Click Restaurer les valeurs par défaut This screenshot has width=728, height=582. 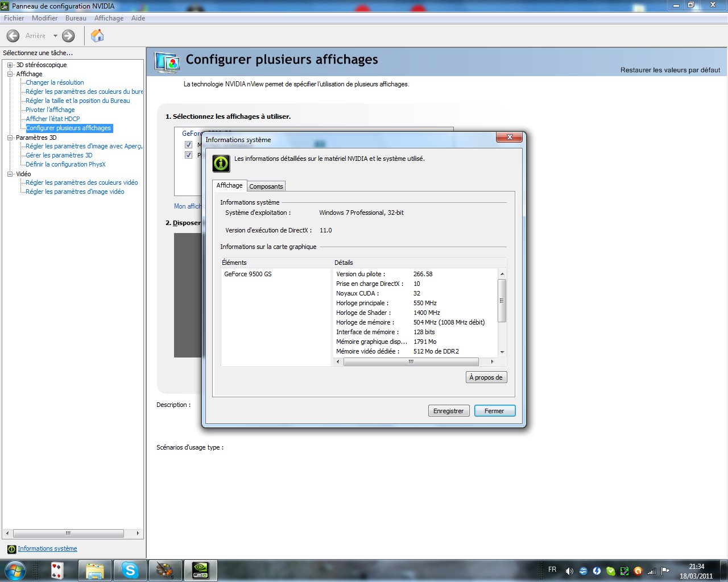(670, 70)
